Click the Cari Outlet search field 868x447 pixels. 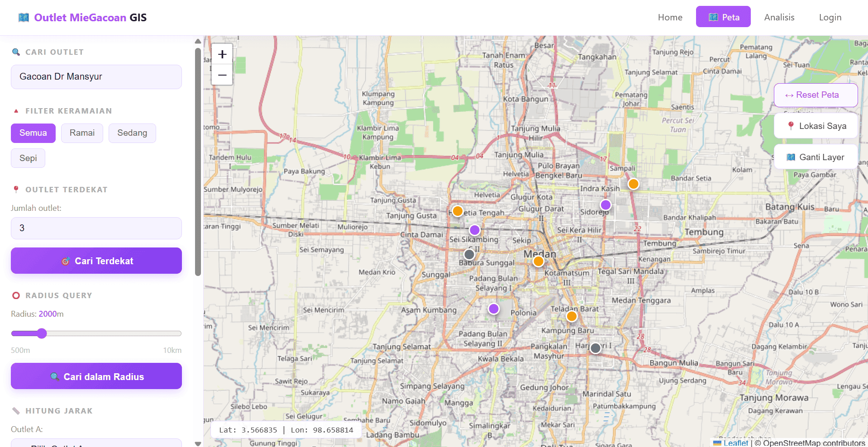[x=96, y=77]
